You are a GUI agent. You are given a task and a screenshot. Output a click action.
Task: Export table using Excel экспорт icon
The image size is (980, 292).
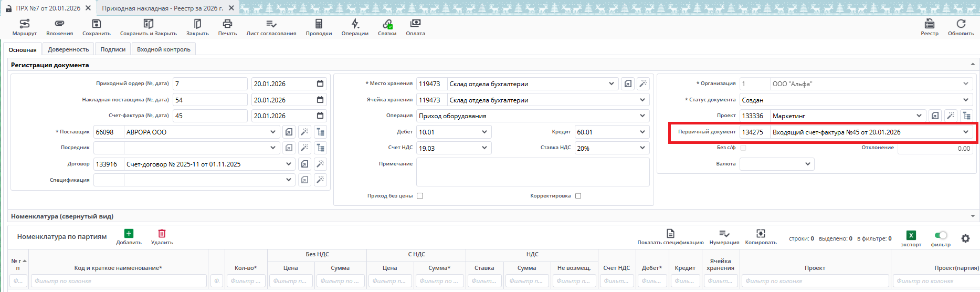coord(911,236)
